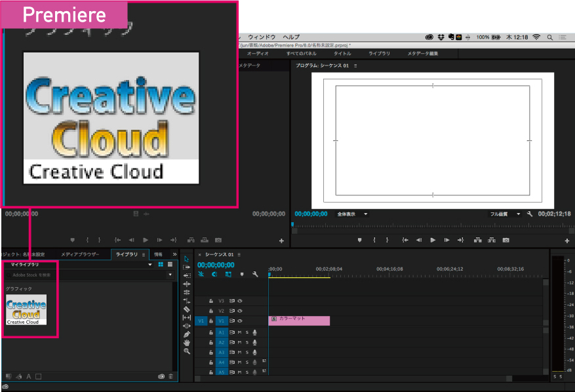Click Insert button in Source monitor
The width and height of the screenshot is (575, 392).
[x=191, y=240]
